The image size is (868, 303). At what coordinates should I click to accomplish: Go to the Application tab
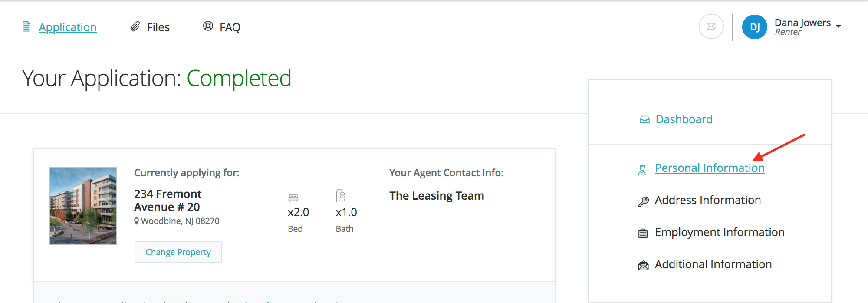(x=68, y=27)
